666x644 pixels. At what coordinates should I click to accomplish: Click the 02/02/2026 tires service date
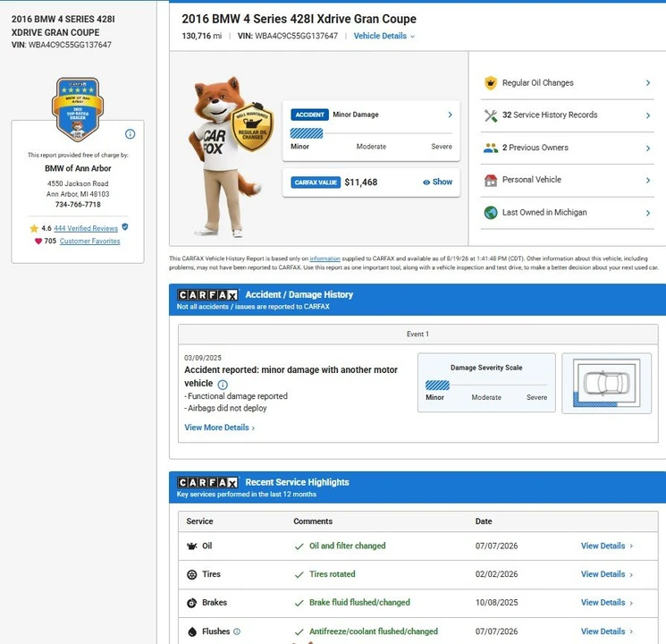[496, 574]
